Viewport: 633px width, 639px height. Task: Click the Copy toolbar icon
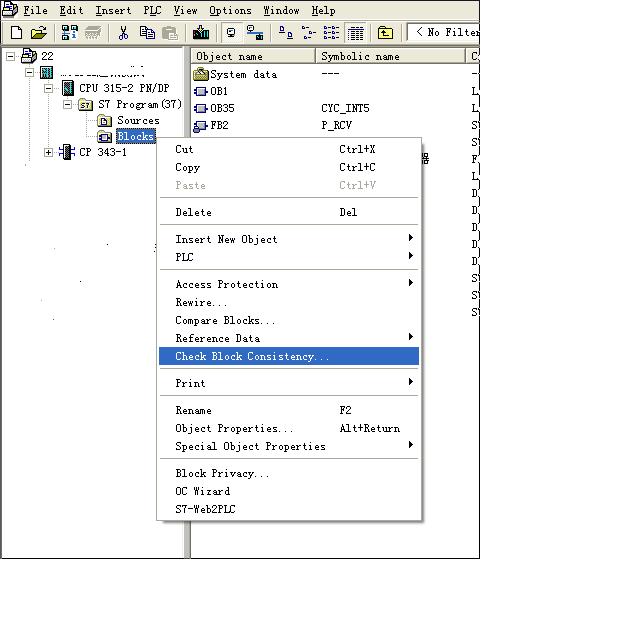(x=147, y=33)
